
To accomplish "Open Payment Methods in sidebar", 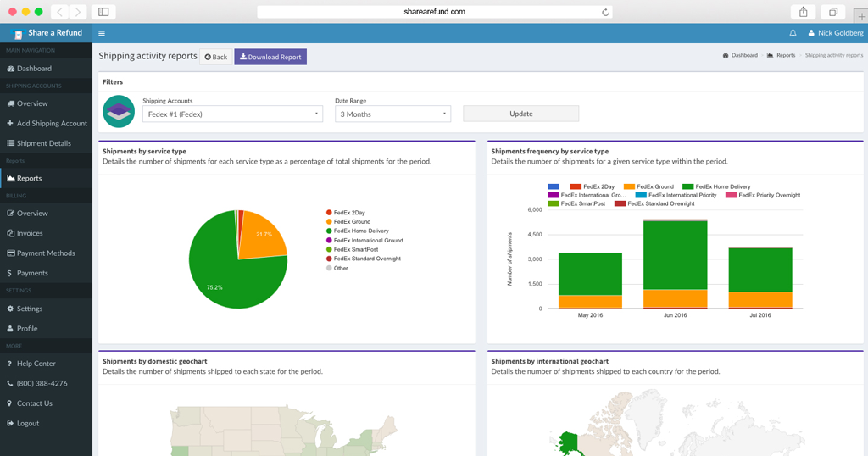I will tap(47, 253).
